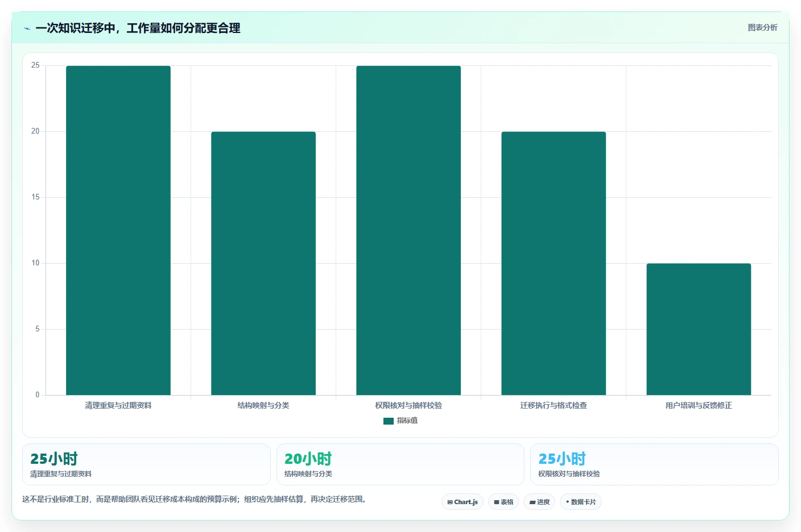Click the y-axis value 20
The width and height of the screenshot is (801, 532).
35,131
